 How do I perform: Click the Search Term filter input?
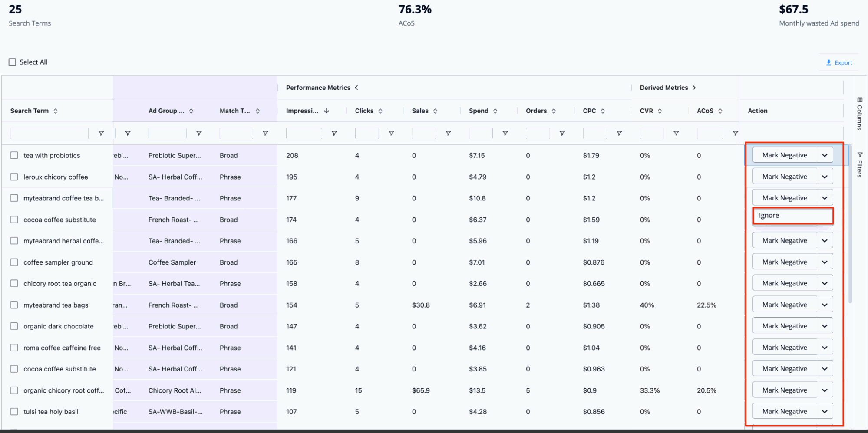point(50,134)
